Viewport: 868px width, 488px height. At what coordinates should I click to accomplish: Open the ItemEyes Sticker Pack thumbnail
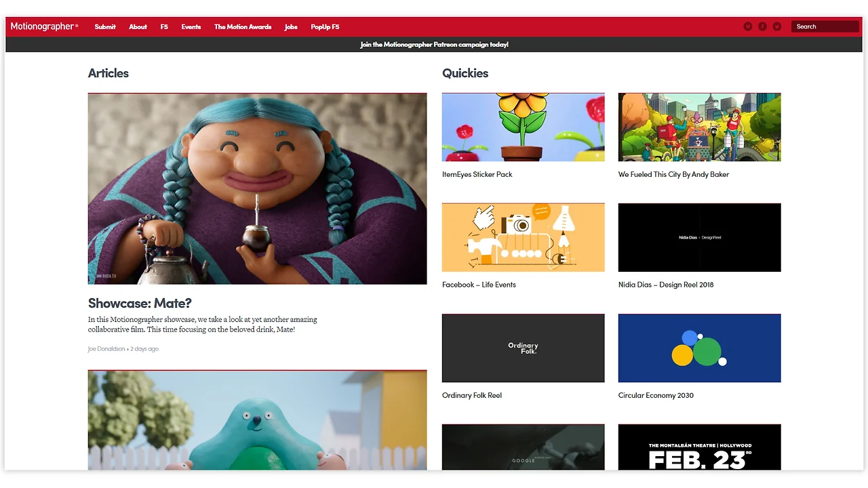[x=524, y=127]
